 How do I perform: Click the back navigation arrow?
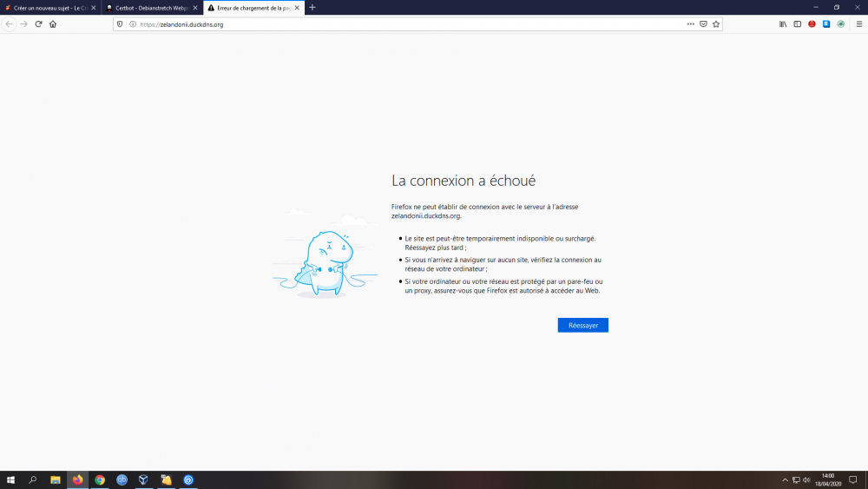10,24
